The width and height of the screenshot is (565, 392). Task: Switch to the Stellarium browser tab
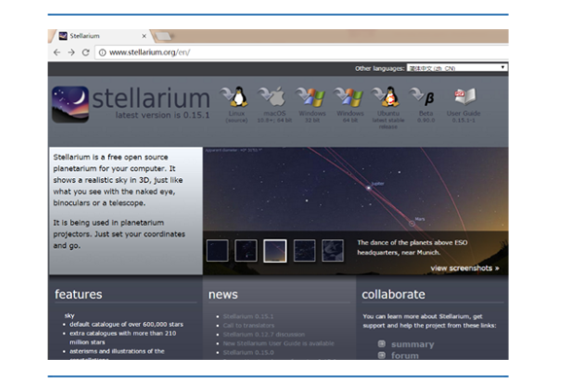(101, 36)
